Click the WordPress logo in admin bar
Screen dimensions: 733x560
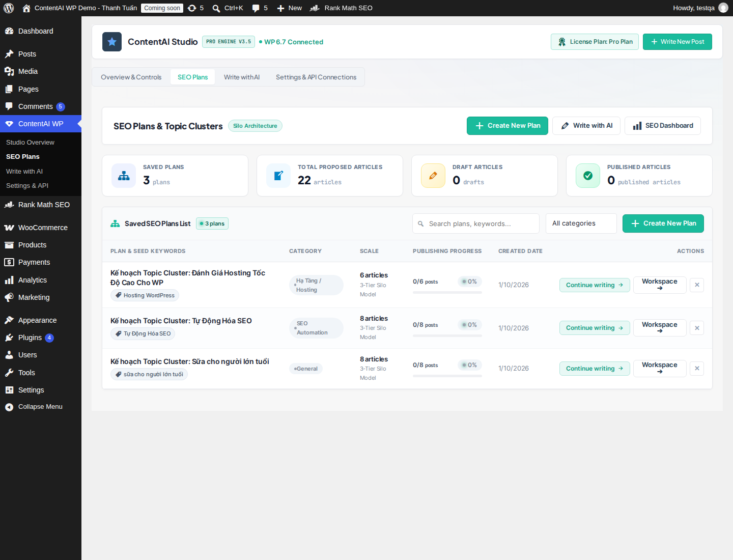[9, 8]
